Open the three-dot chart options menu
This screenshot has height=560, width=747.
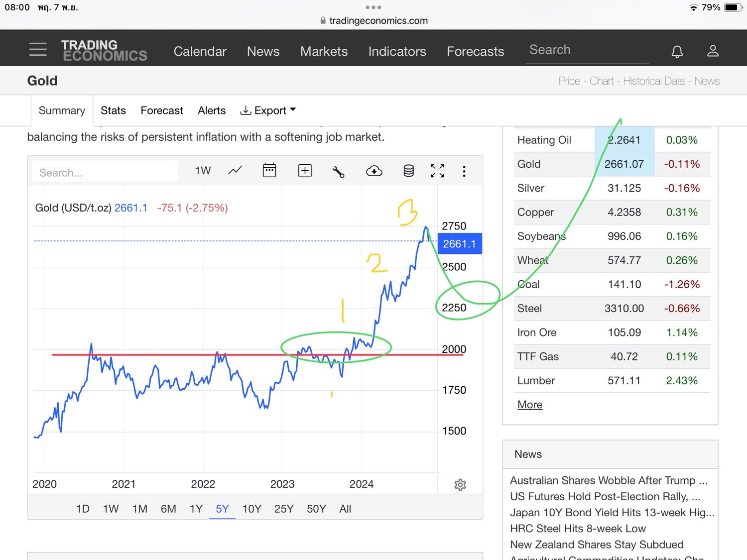point(464,171)
